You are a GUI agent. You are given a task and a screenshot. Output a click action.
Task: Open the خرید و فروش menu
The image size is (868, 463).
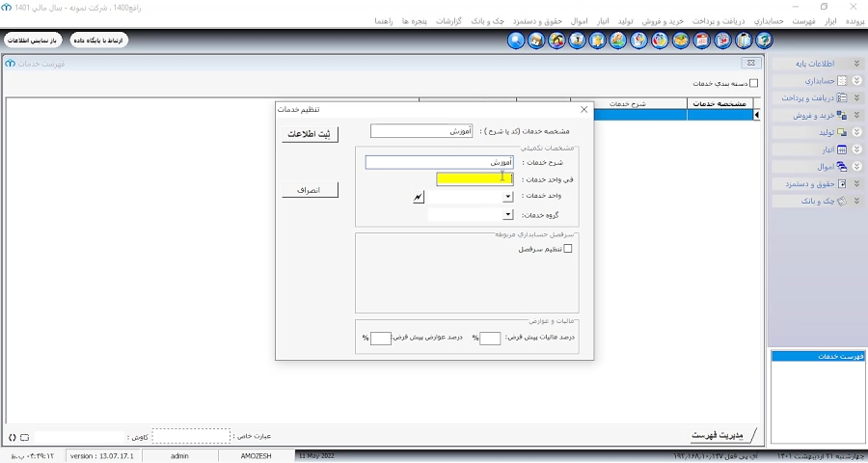coord(663,21)
